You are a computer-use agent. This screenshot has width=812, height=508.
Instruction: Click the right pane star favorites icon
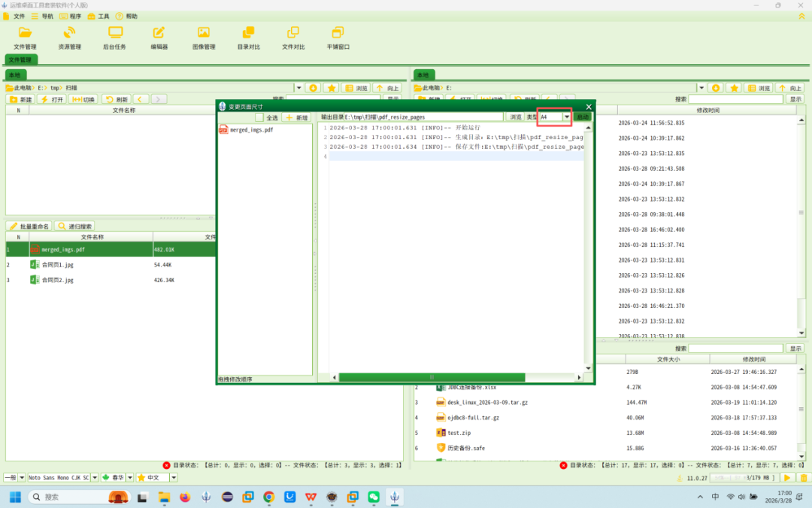(735, 87)
